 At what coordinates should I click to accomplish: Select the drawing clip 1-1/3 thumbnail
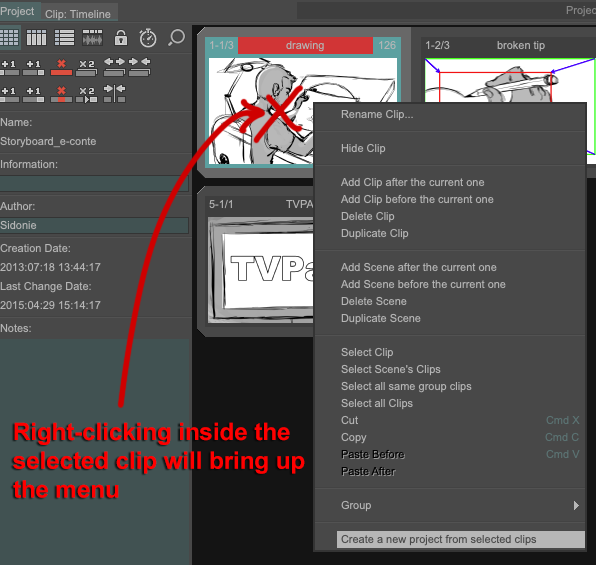point(260,111)
